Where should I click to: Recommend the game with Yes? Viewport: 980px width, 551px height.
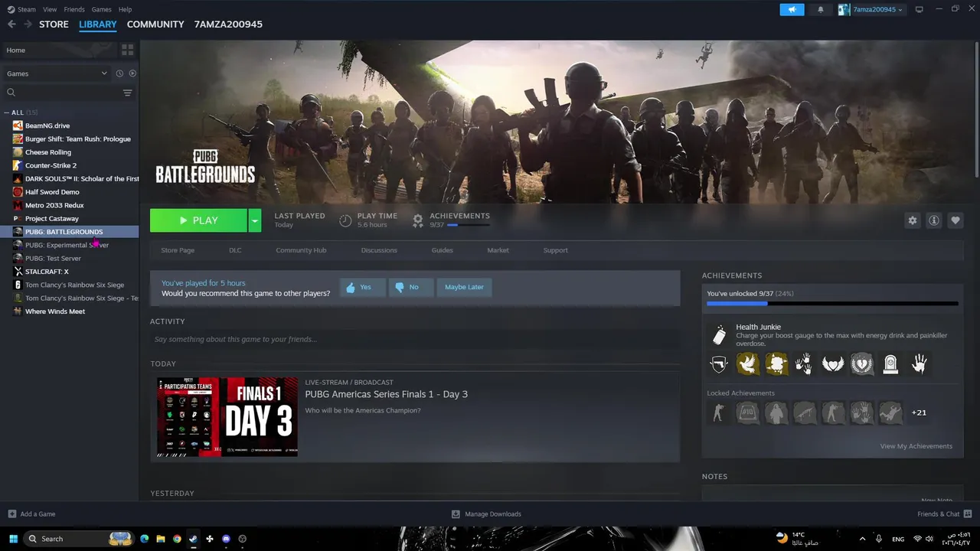click(x=362, y=287)
